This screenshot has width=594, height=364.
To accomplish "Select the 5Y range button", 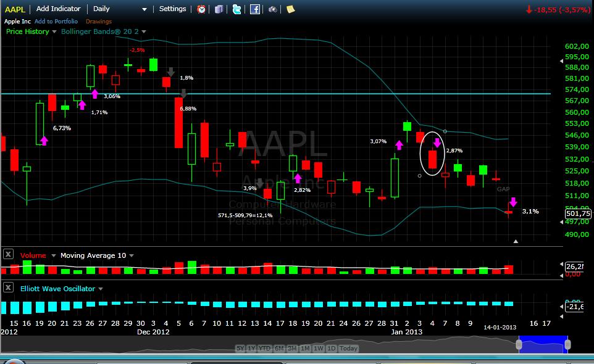I will (x=240, y=349).
